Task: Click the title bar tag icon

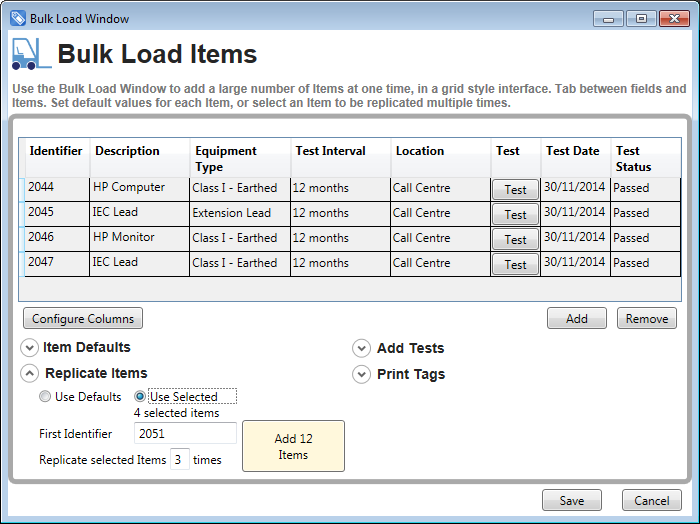Action: point(17,18)
